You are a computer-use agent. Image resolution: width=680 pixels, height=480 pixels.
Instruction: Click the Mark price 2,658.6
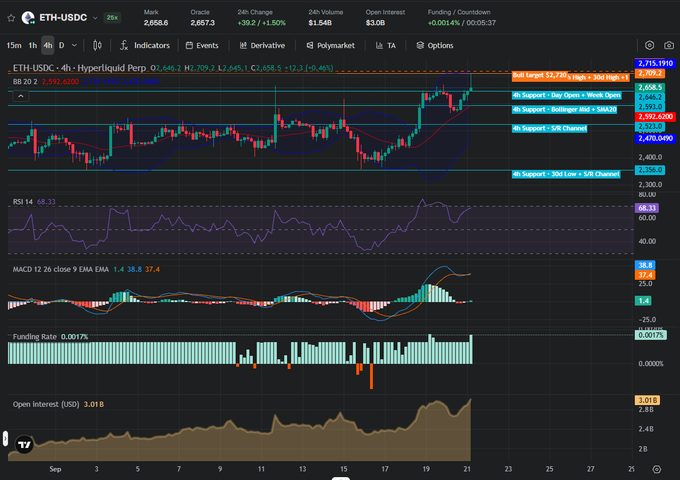coord(156,23)
